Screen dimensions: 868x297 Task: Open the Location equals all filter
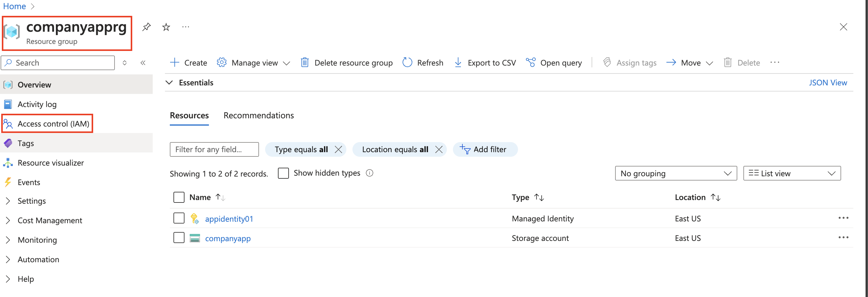(395, 149)
